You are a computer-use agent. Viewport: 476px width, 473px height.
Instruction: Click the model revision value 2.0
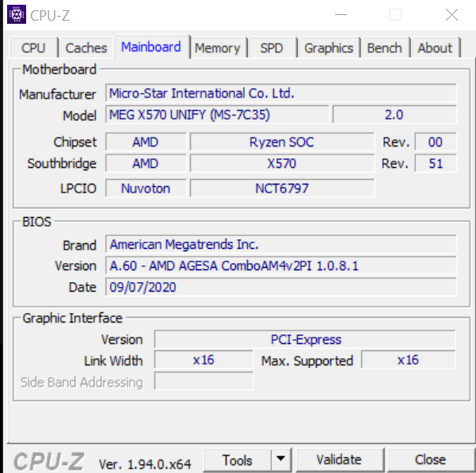[394, 114]
